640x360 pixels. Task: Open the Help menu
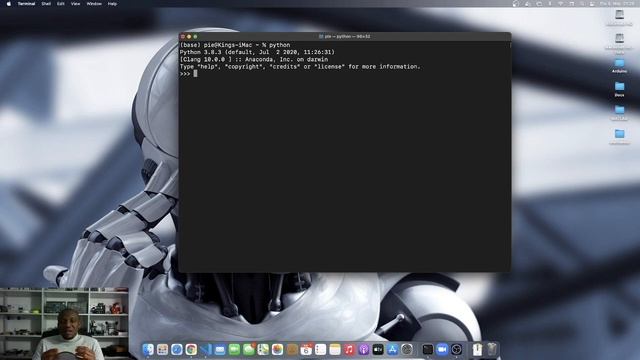click(x=112, y=4)
